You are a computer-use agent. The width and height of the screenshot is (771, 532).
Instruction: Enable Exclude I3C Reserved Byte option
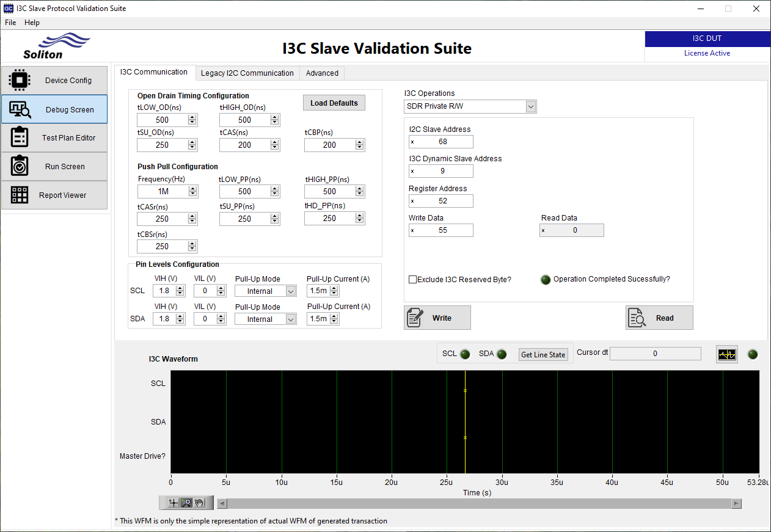tap(412, 279)
